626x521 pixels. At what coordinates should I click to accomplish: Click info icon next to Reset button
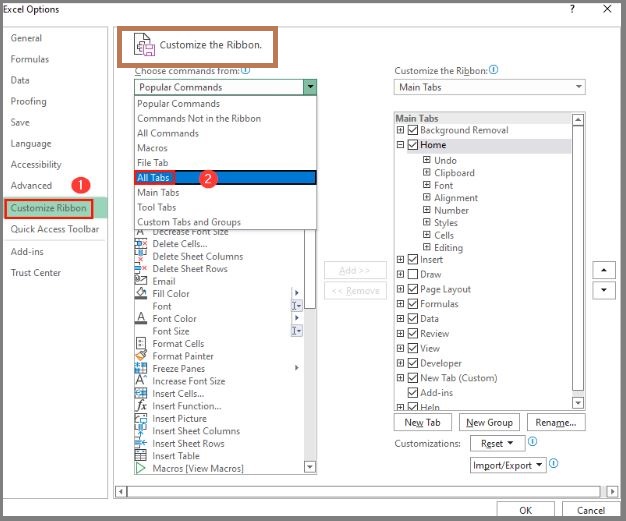pos(533,442)
